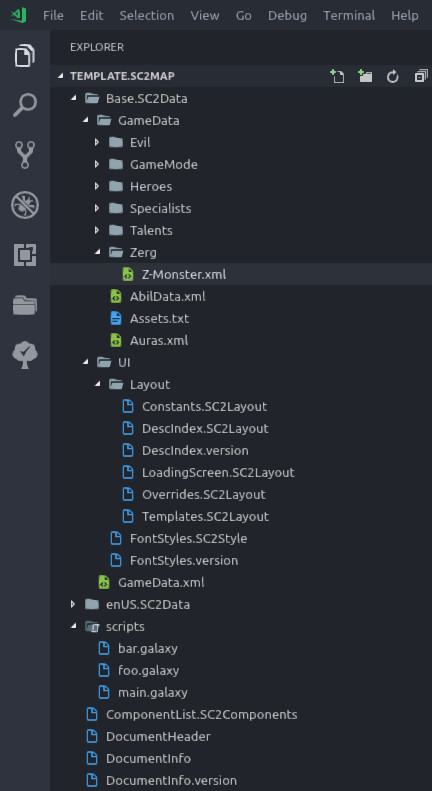The width and height of the screenshot is (432, 791).
Task: Click the file icon beside main.galaxy
Action: coord(104,692)
